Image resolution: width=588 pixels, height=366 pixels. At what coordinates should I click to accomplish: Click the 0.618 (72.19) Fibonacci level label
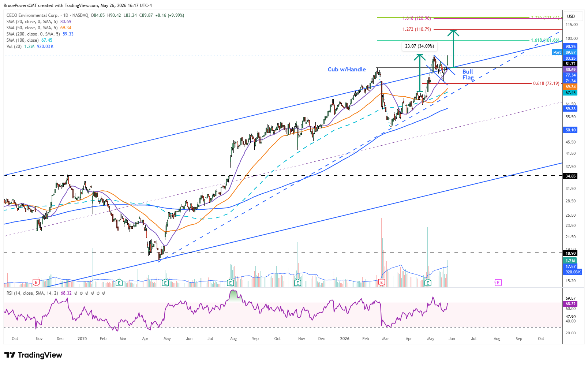[546, 83]
